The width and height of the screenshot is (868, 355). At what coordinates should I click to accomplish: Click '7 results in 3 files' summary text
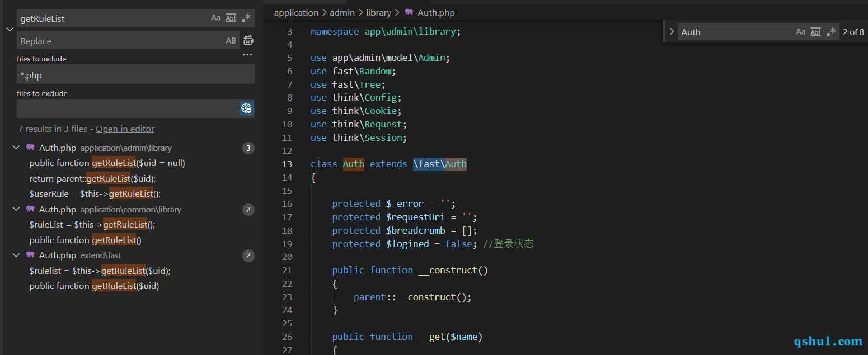tap(53, 129)
